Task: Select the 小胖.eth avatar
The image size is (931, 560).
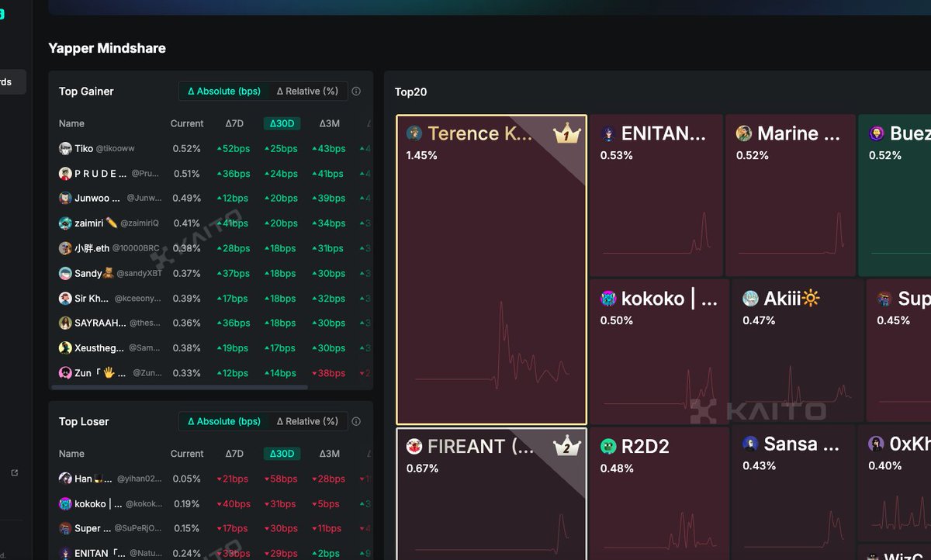Action: click(x=66, y=248)
